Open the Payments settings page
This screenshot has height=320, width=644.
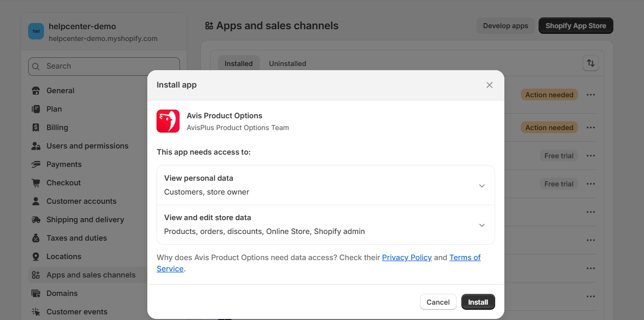tap(64, 164)
